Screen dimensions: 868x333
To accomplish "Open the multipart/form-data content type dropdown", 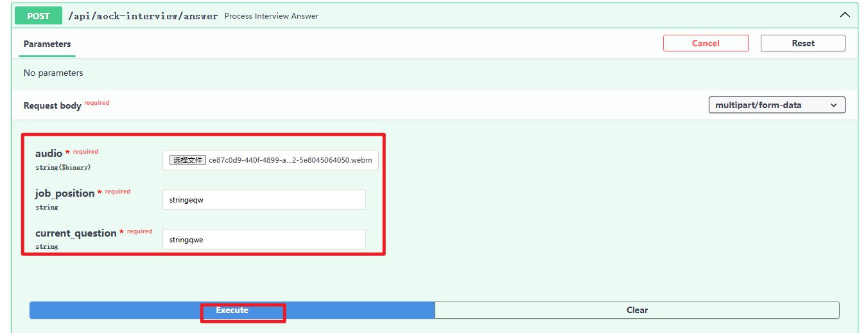I will click(x=776, y=105).
